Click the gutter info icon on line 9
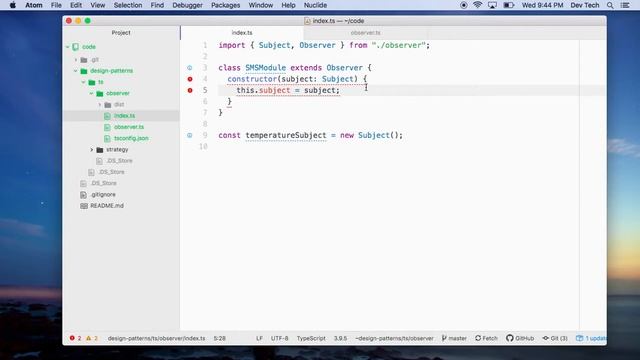The image size is (640, 360). point(190,135)
